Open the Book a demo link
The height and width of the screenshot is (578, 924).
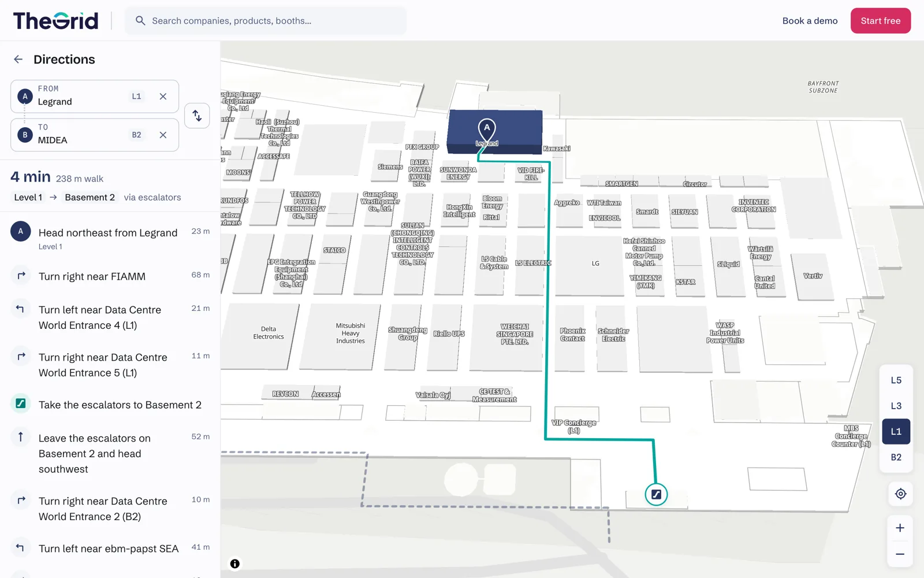coord(810,21)
